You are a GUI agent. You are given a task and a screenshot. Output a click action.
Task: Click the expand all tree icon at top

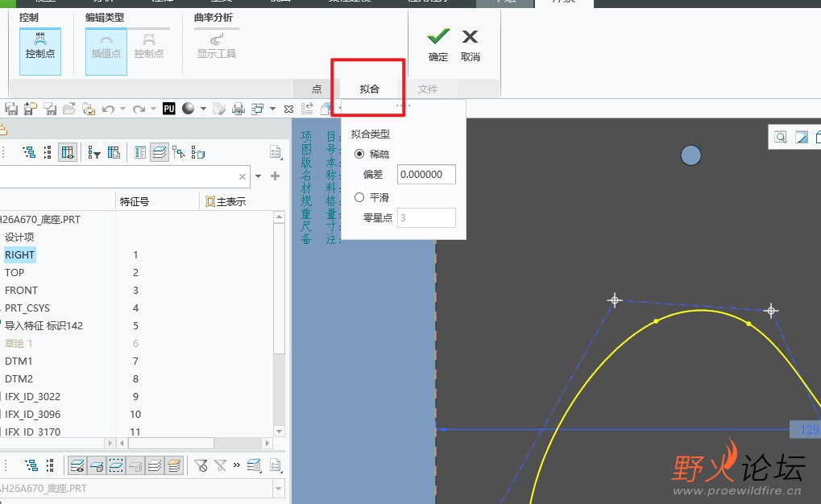point(29,152)
